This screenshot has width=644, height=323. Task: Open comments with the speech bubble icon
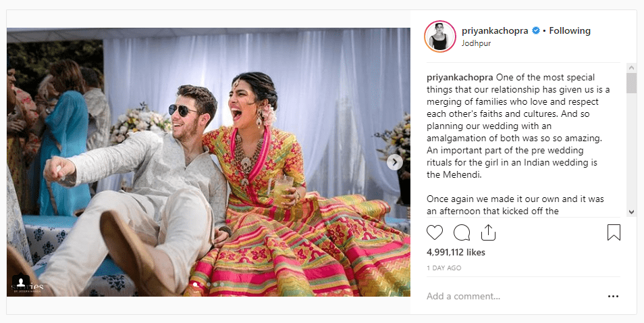[x=462, y=232]
